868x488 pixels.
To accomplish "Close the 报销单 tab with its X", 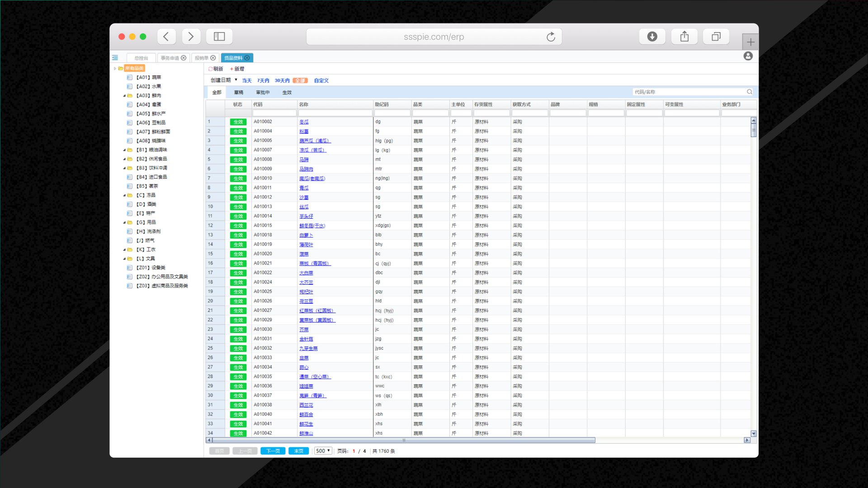I will coord(213,58).
